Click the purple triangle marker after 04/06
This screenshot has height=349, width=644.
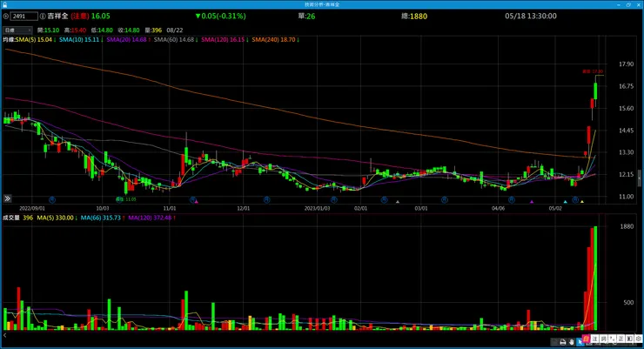coord(532,202)
